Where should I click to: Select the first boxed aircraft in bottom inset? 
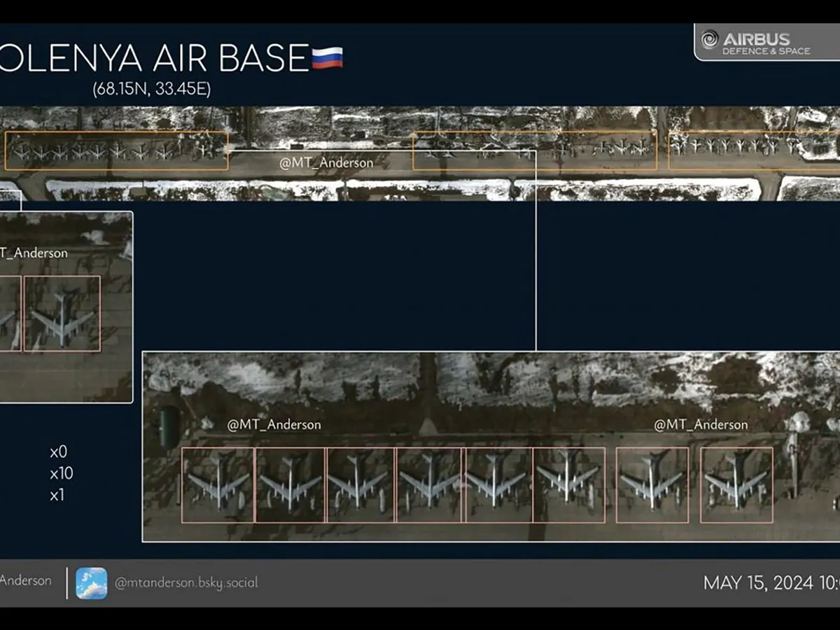tap(218, 485)
